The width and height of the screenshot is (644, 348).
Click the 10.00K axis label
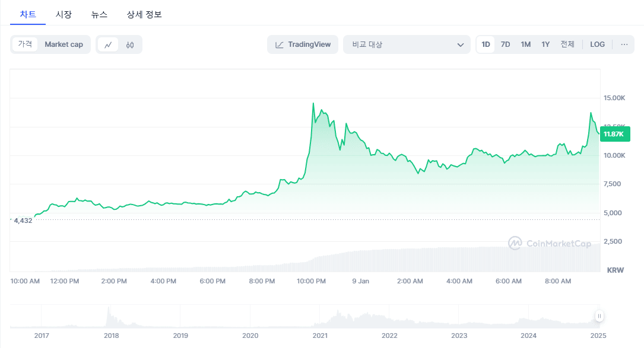point(614,155)
